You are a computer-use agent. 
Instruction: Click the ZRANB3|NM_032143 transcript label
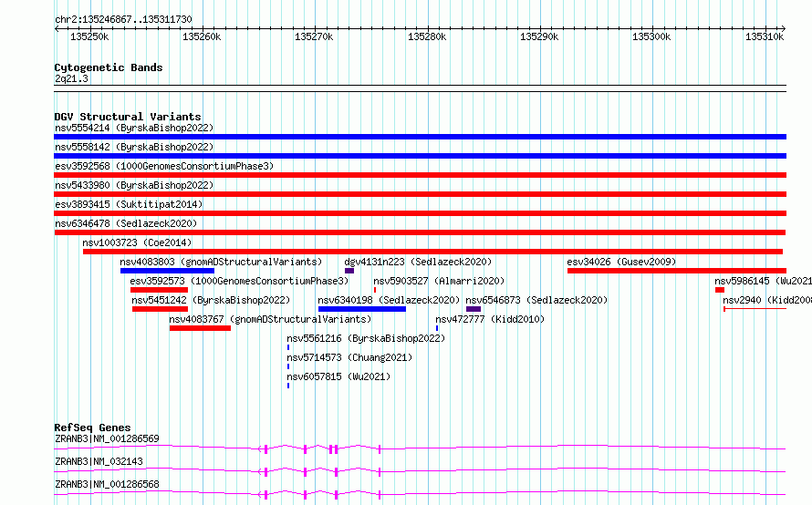(99, 461)
